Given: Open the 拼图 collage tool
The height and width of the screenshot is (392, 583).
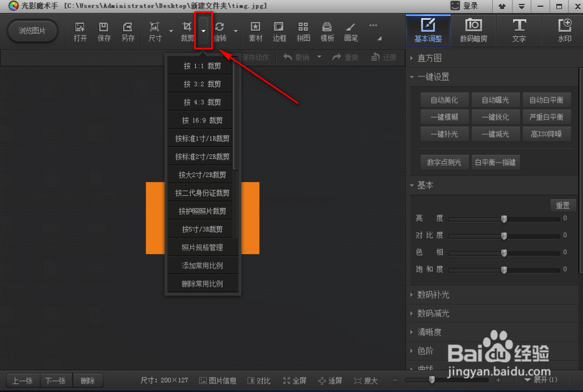Looking at the screenshot, I should pyautogui.click(x=303, y=31).
